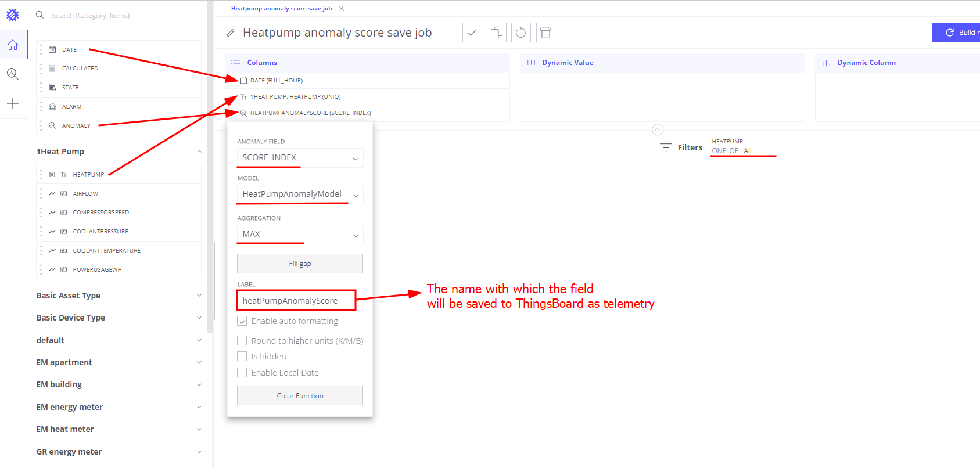Enable the Is hidden checkbox

coord(242,357)
